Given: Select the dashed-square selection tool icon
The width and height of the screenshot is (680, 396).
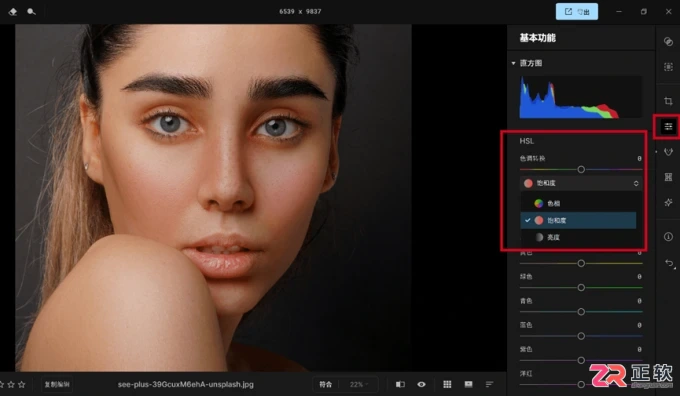Looking at the screenshot, I should [668, 67].
